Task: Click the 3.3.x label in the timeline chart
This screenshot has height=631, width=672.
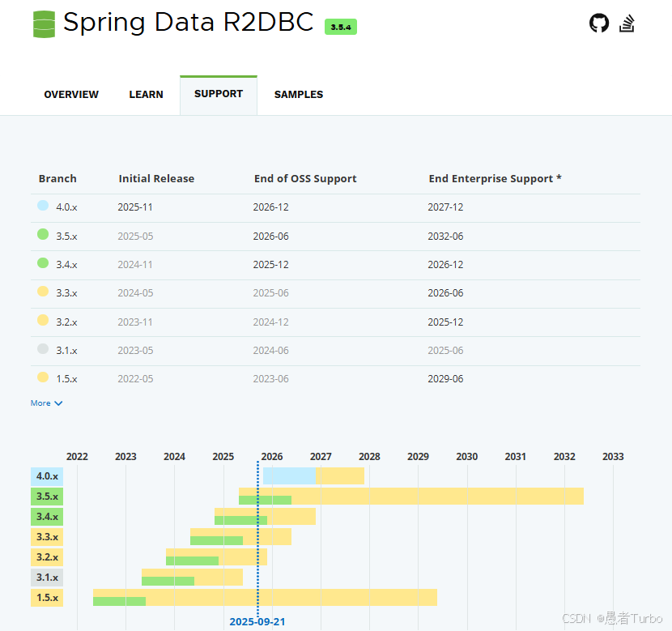Action: pos(47,537)
